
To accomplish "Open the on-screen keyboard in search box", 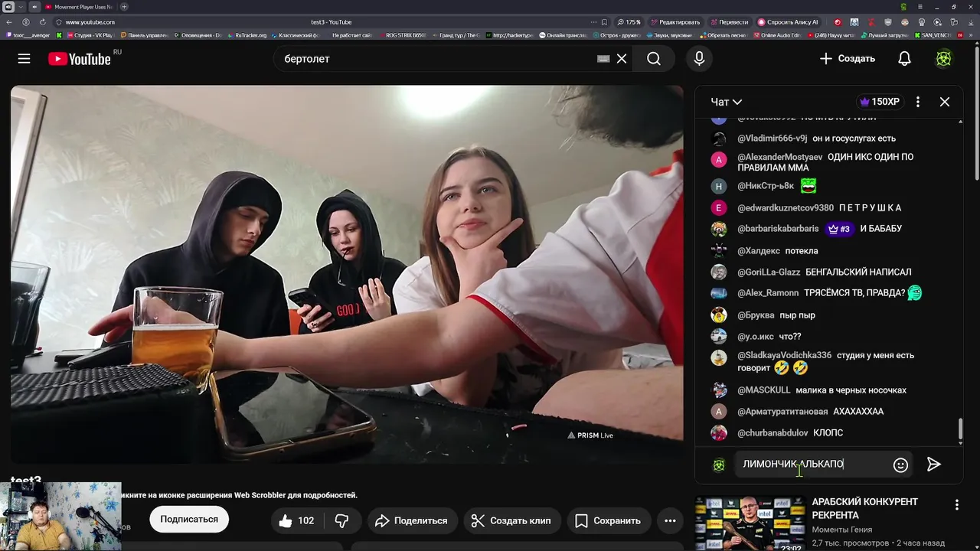I will coord(603,59).
